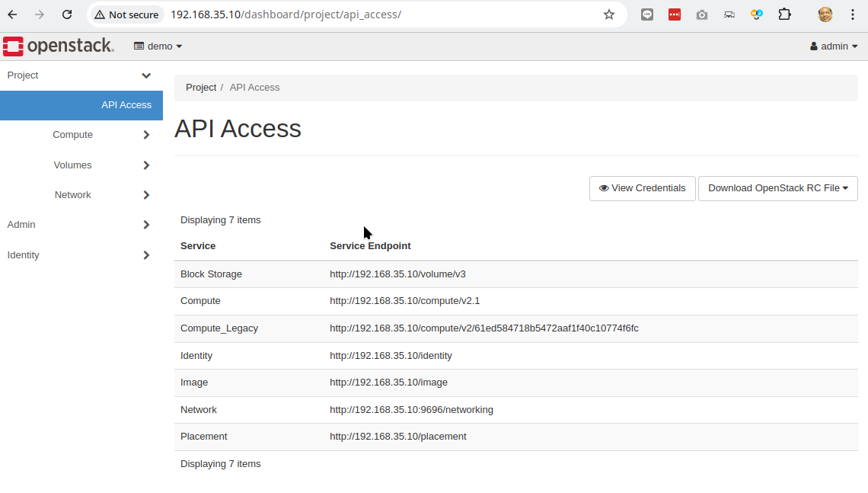
Task: Open the Chrome profile avatar
Action: pyautogui.click(x=825, y=14)
